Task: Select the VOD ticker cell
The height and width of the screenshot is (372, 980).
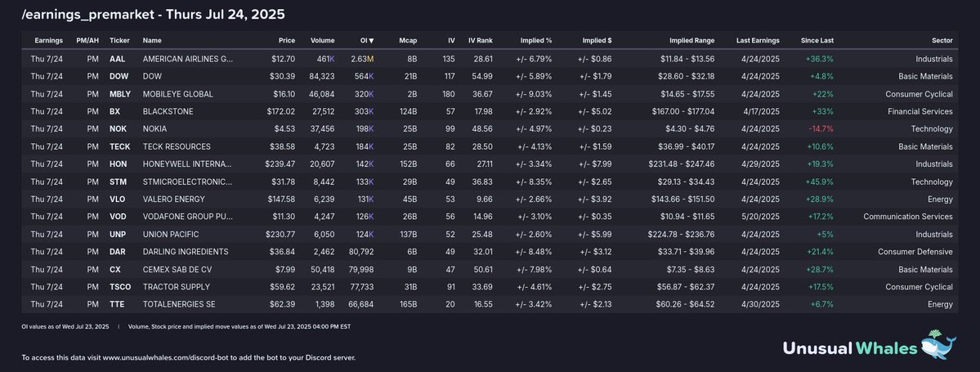Action: click(119, 217)
